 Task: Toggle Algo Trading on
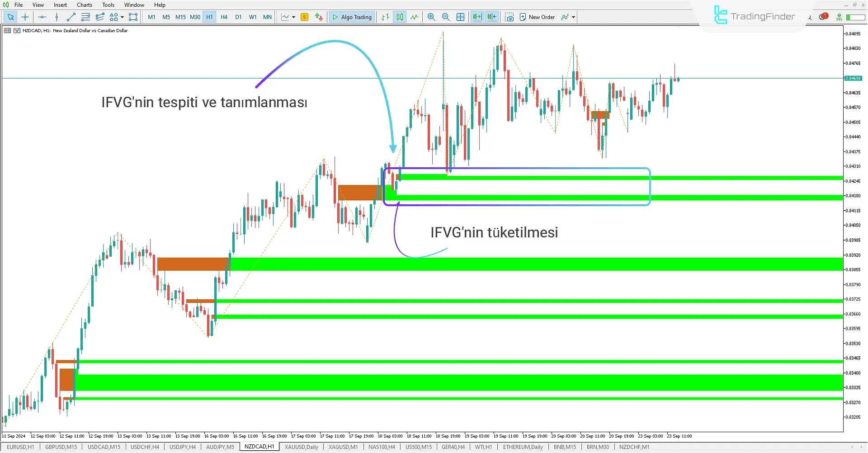[x=352, y=17]
